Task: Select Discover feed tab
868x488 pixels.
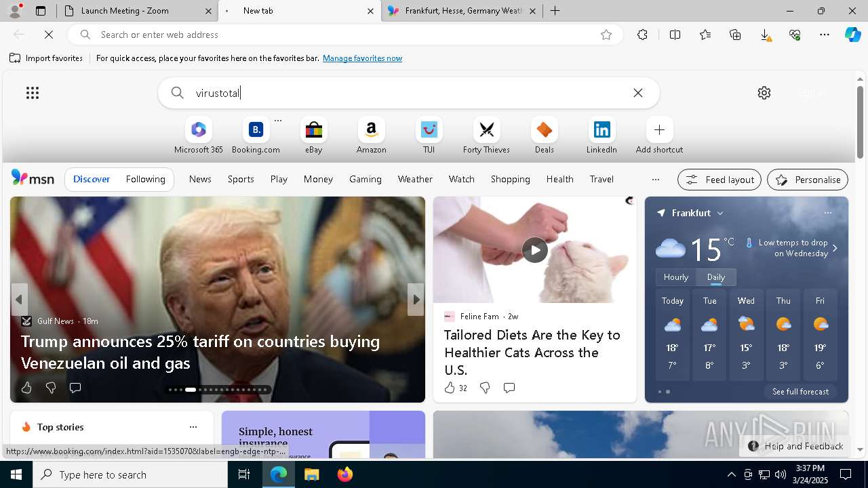Action: pos(92,179)
